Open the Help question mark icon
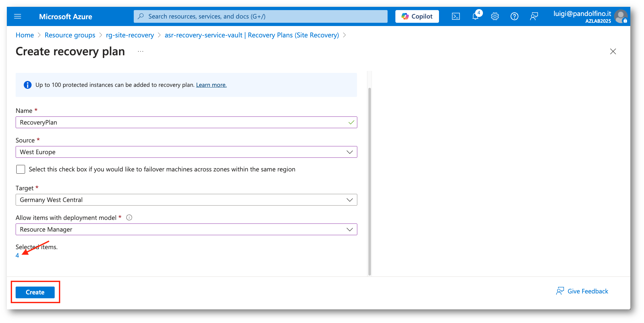Image resolution: width=644 pixels, height=323 pixels. pos(514,17)
